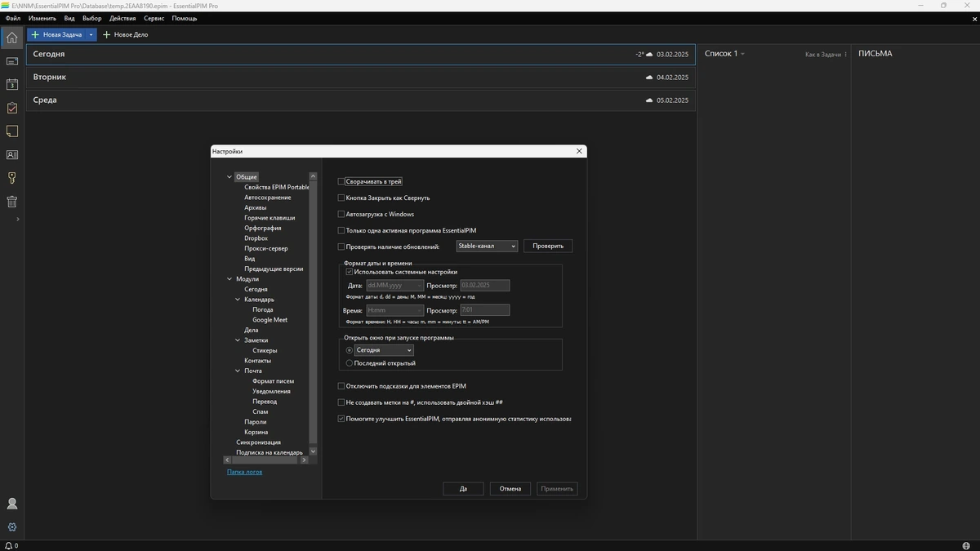The image size is (980, 551).
Task: Open the Папка логов link
Action: click(x=245, y=472)
